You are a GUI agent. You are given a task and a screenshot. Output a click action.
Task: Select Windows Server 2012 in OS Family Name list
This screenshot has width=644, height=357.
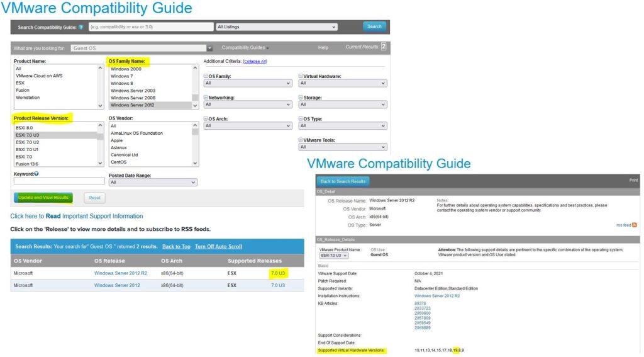(x=150, y=105)
